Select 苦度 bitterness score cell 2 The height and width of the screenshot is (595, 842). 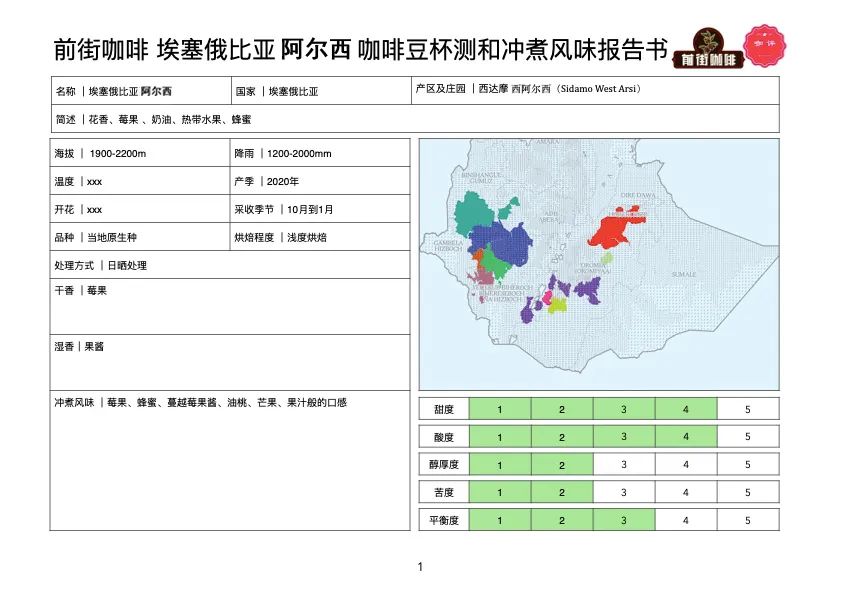tap(562, 492)
